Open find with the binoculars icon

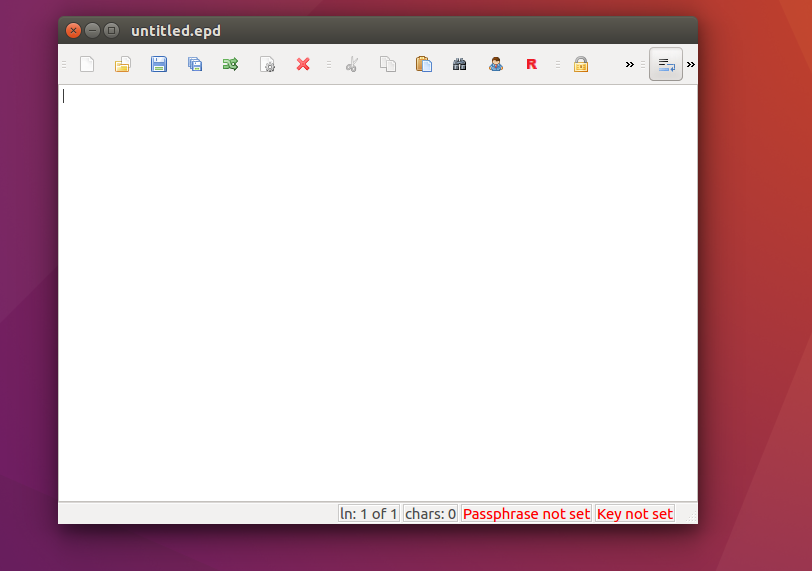click(459, 64)
